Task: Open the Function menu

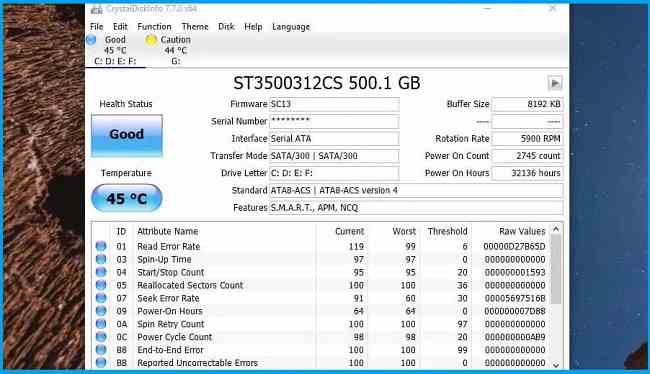Action: (x=154, y=27)
